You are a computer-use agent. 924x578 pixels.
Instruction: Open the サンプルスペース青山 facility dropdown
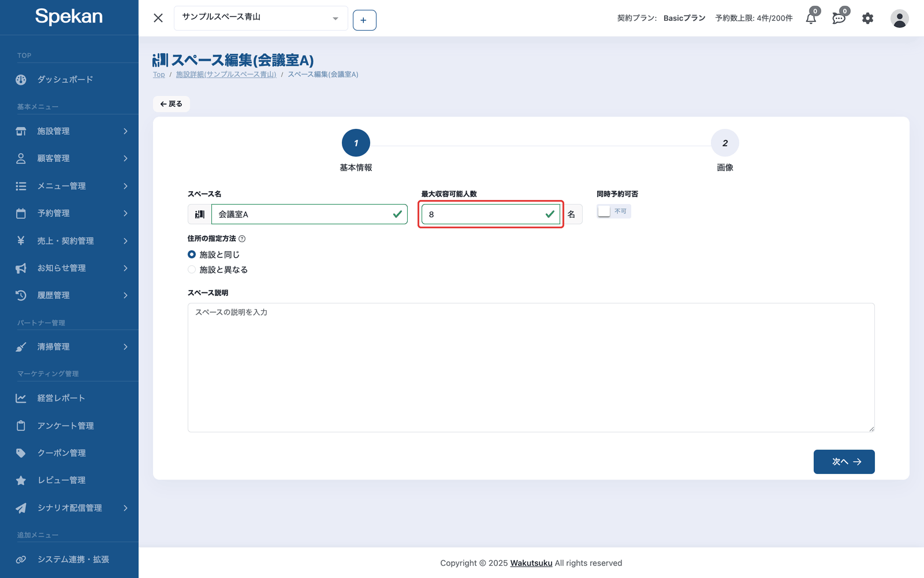pos(260,18)
